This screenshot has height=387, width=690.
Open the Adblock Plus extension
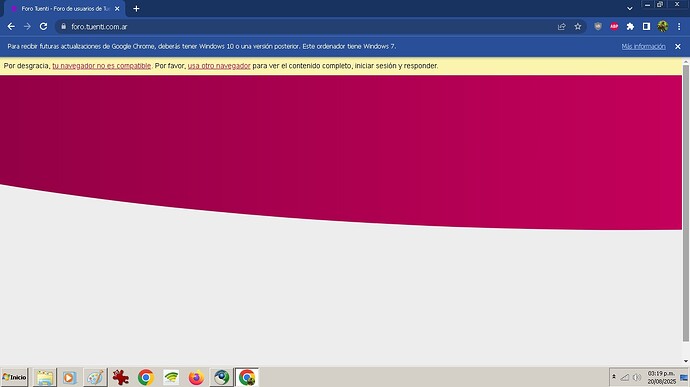614,26
